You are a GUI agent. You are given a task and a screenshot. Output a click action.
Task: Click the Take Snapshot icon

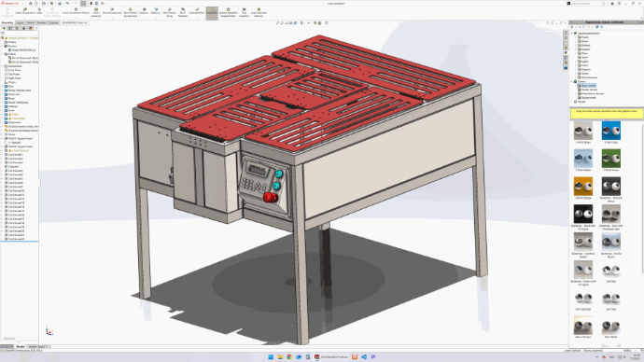click(x=244, y=12)
